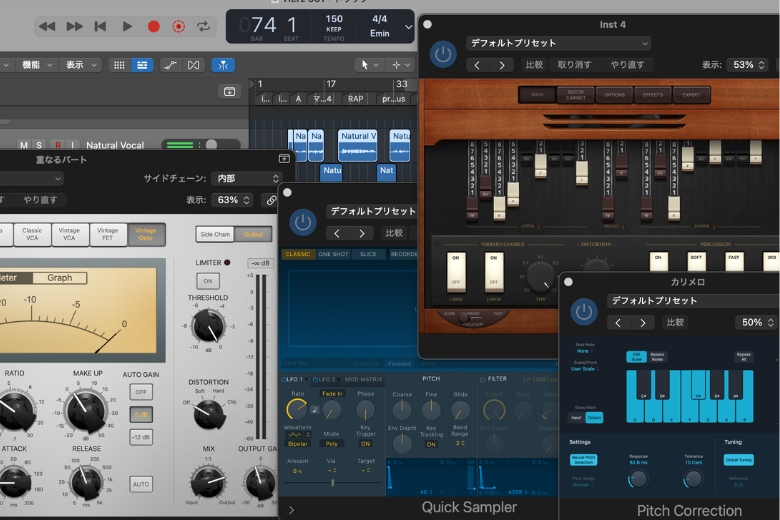Select Quick Sampler ONE SHOT mode

pyautogui.click(x=333, y=254)
